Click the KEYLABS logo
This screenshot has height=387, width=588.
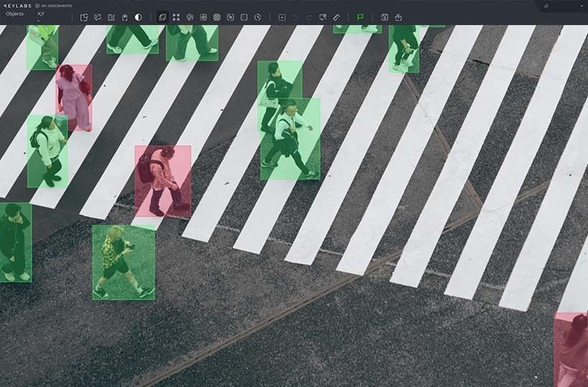point(17,6)
